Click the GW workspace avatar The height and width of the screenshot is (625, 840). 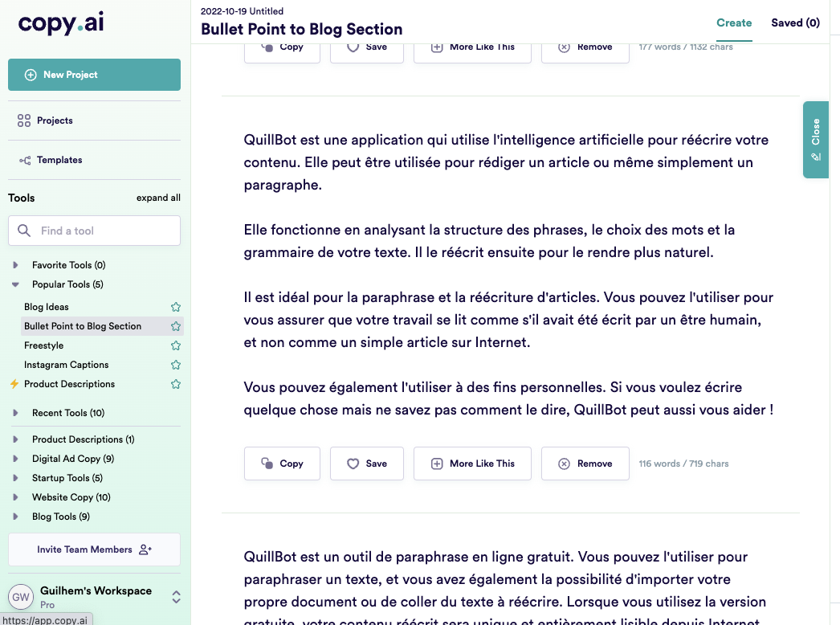21,597
